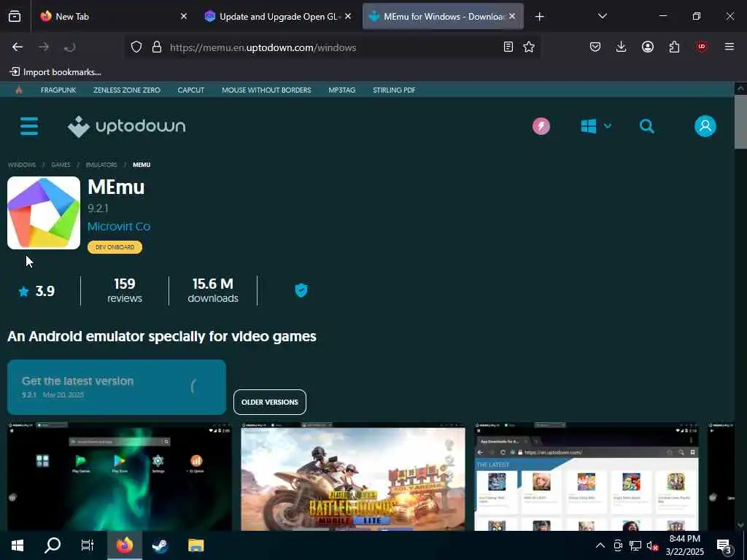Open Task View on the taskbar

click(88, 545)
